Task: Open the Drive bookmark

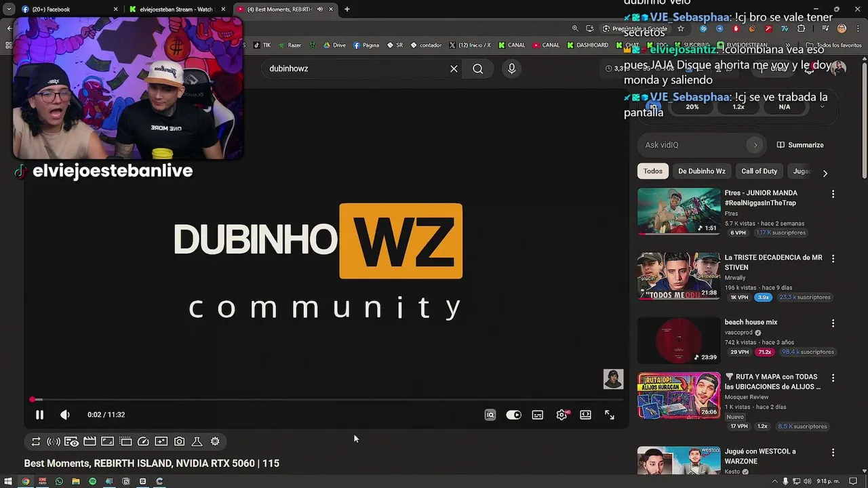Action: click(x=334, y=45)
